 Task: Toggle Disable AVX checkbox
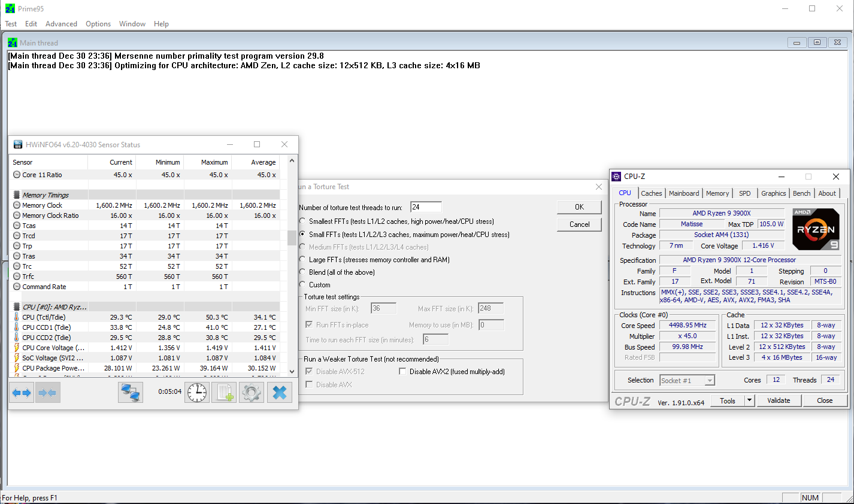(x=309, y=384)
